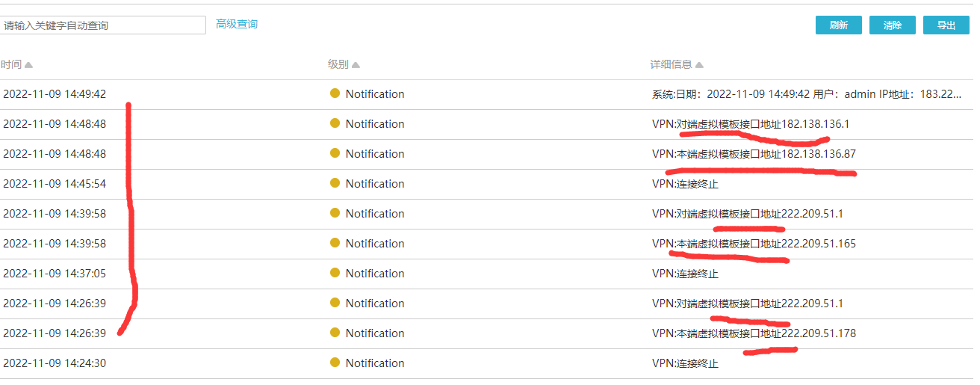Sort by 级别 column arrow icon

[x=356, y=65]
